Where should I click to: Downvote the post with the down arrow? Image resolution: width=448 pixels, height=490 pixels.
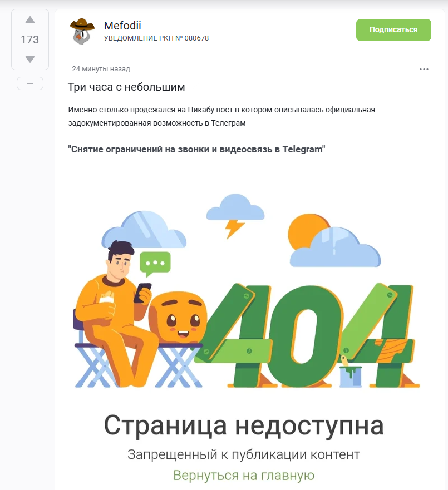coord(30,59)
